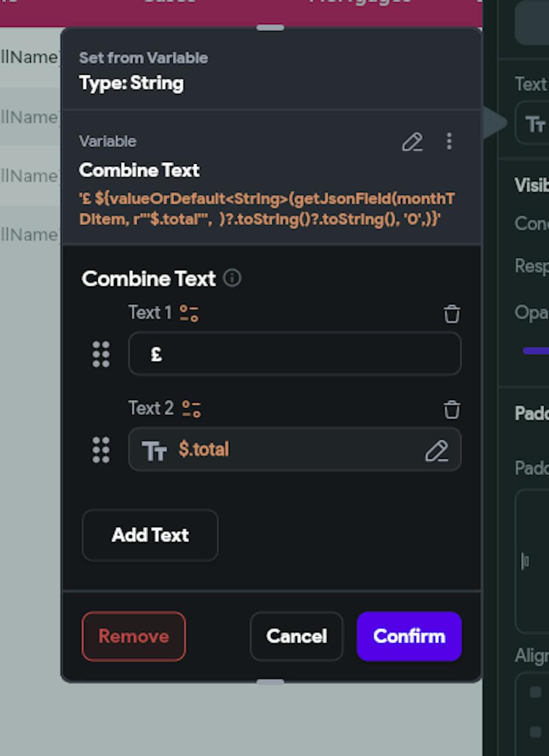This screenshot has height=756, width=549.
Task: Collapse the popup via the bottom grab handle
Action: tap(270, 681)
